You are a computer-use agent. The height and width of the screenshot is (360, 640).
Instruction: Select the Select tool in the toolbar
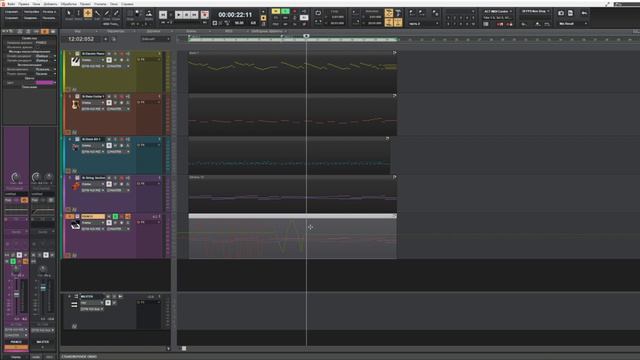pos(78,13)
